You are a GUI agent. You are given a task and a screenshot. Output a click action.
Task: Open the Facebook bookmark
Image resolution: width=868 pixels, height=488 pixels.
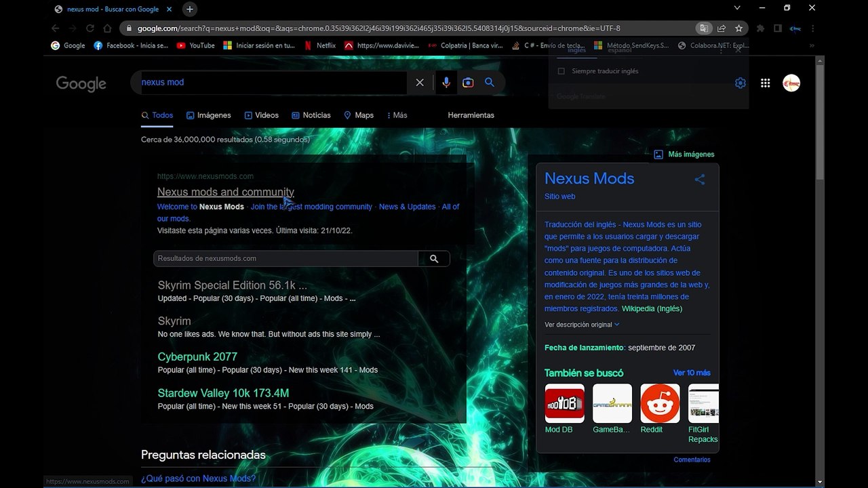[131, 45]
